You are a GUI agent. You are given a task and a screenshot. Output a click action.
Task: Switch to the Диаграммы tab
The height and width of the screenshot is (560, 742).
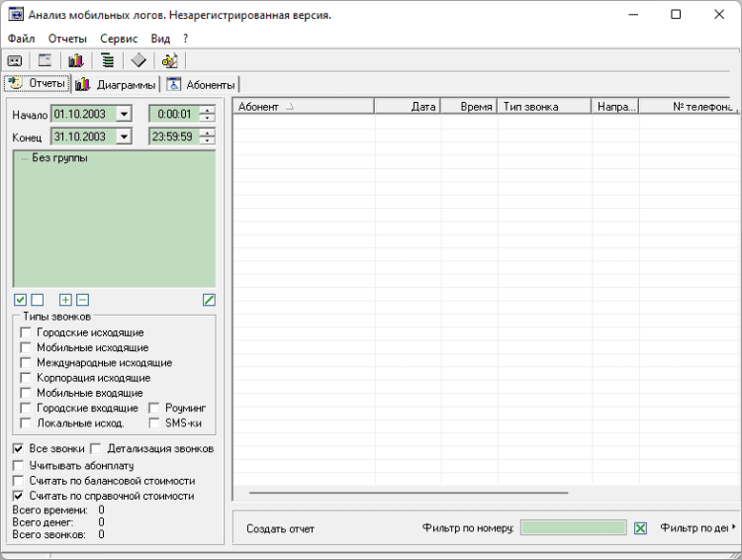click(116, 85)
